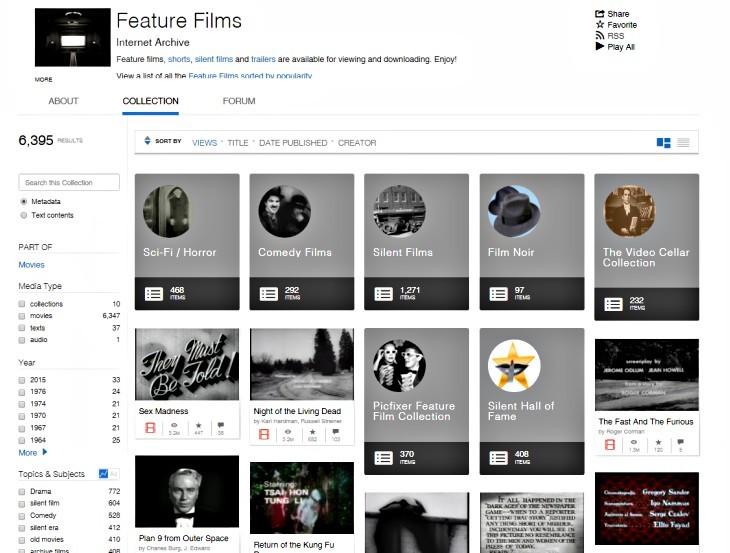Select the Metadata radio button

point(23,202)
